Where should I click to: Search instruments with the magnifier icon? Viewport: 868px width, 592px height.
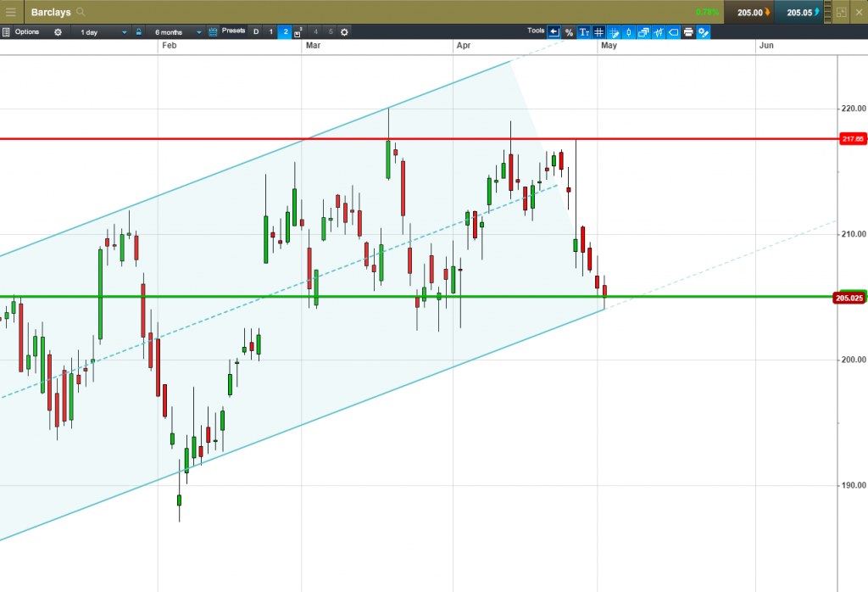[x=81, y=12]
